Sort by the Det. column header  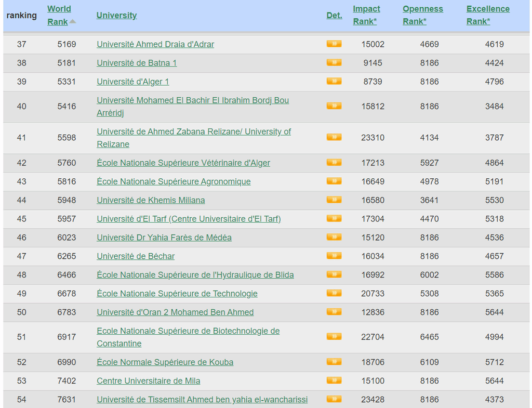pos(334,15)
